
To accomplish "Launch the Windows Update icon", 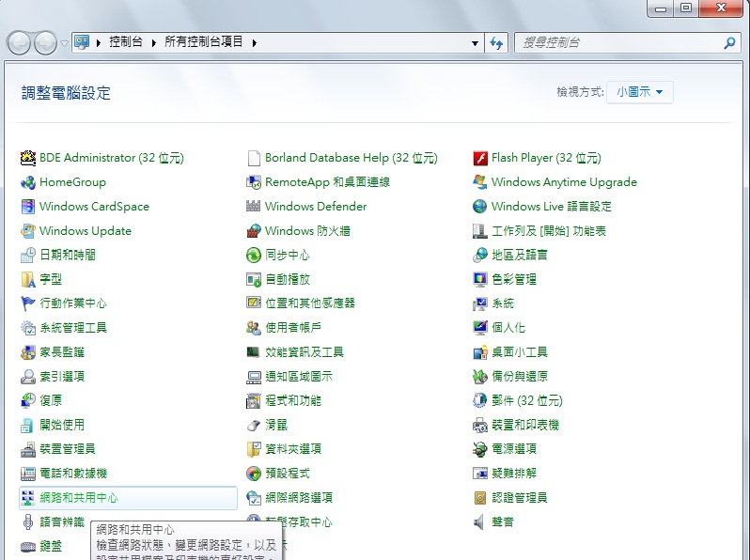I will tap(28, 231).
